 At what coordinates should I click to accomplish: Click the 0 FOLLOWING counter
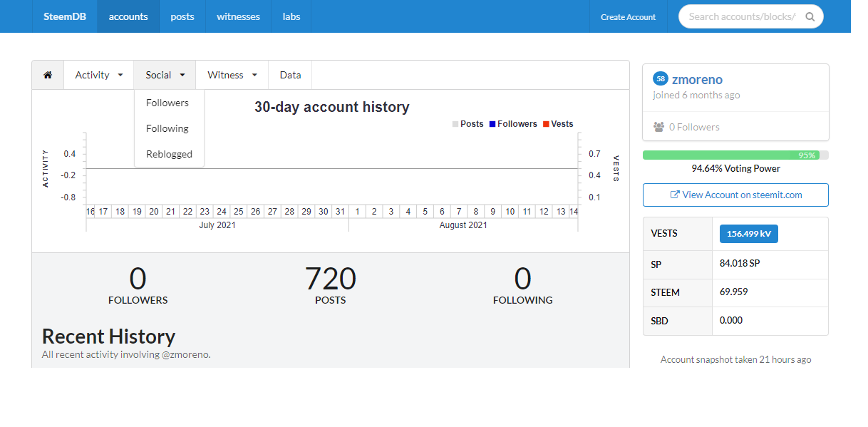tap(523, 284)
